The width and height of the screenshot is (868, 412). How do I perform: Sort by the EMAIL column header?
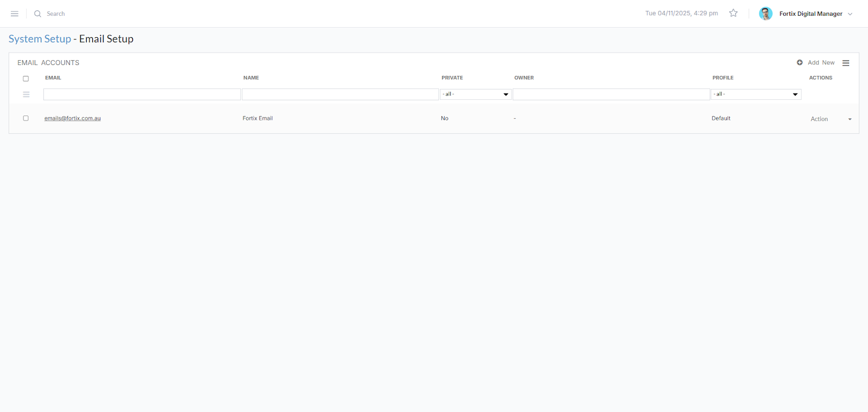point(53,78)
